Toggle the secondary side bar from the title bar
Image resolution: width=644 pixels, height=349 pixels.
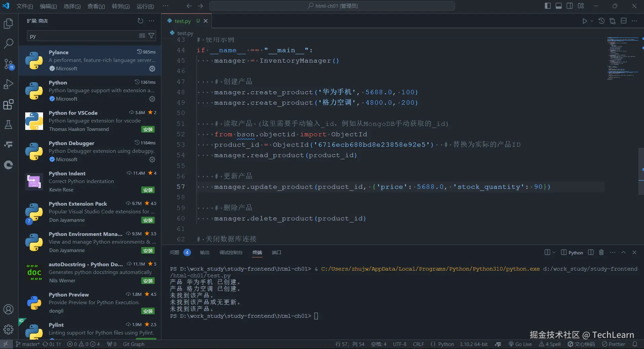point(570,6)
